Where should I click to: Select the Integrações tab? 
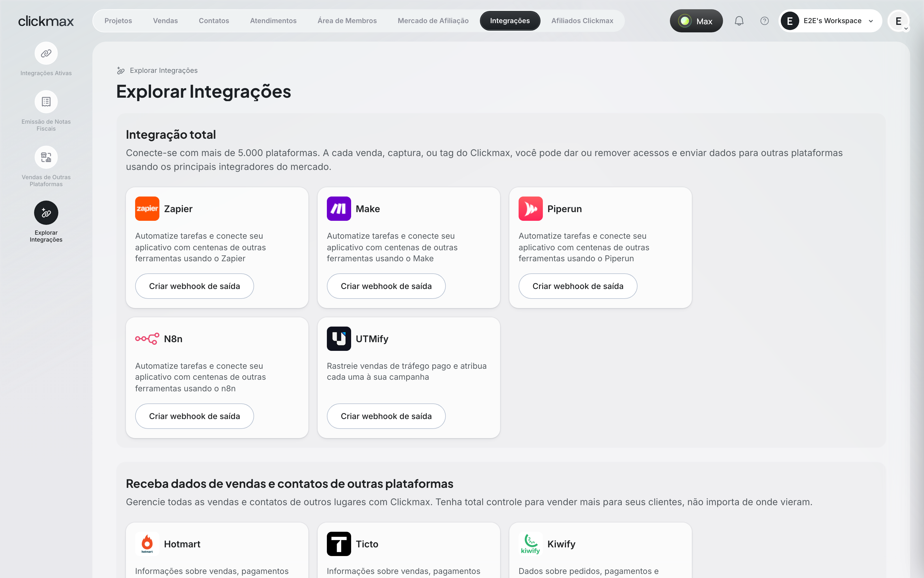tap(510, 21)
